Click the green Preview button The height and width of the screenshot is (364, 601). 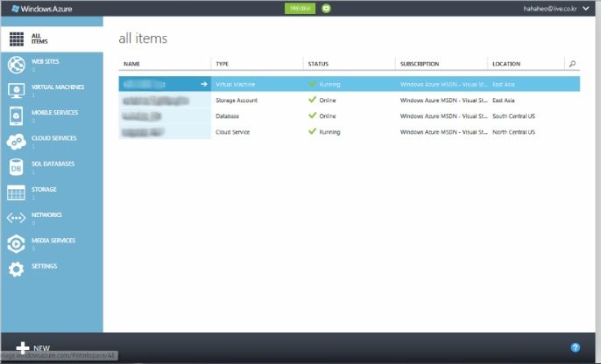(x=300, y=9)
